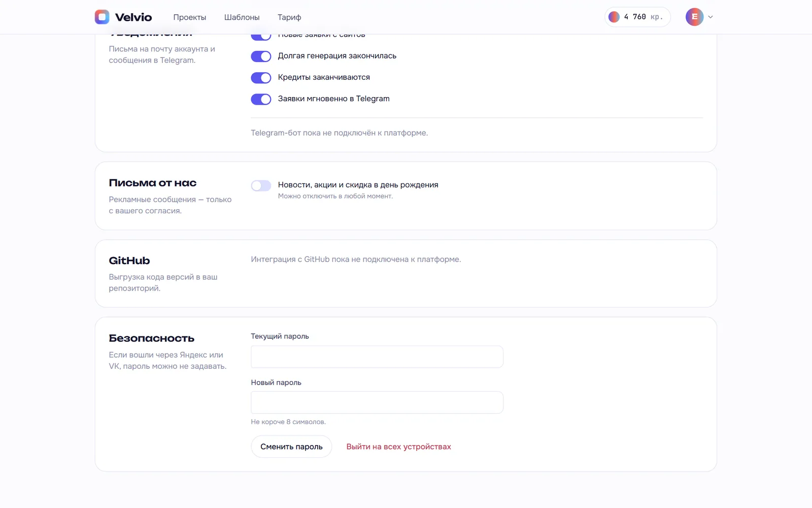Toggle Кредиты заканчиваются switch
812x508 pixels.
tap(261, 78)
